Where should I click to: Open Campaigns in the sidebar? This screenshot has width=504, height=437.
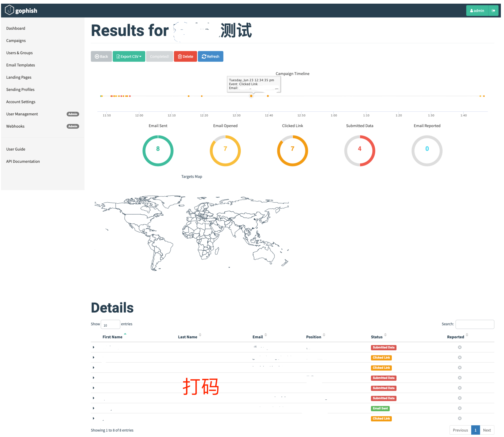[16, 40]
